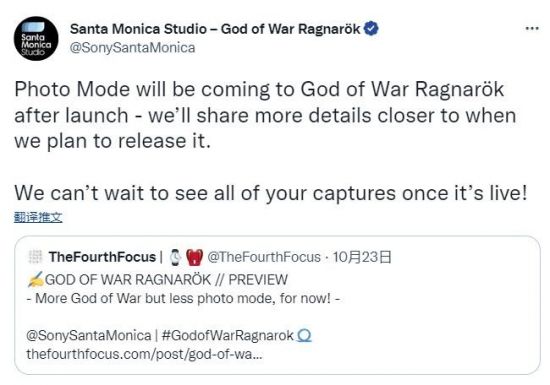This screenshot has height=385, width=550.
Task: Open the Santa Monica Studio profile avatar
Action: click(x=36, y=39)
